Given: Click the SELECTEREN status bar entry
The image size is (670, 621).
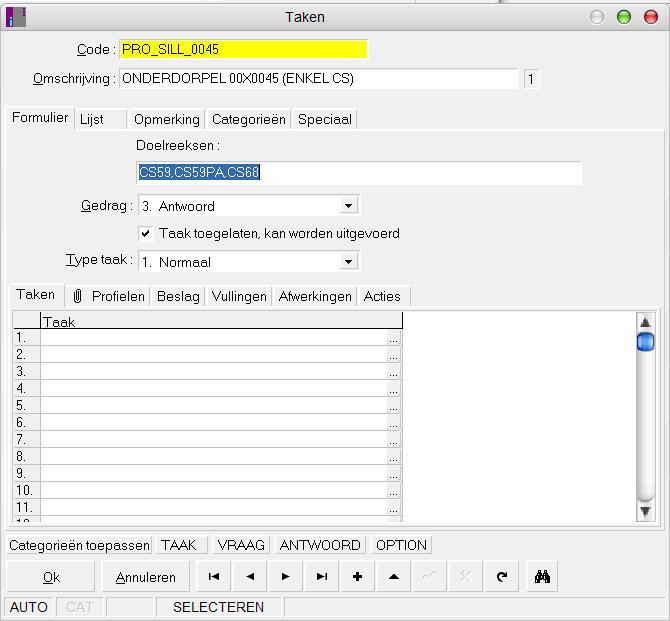Looking at the screenshot, I should point(218,607).
